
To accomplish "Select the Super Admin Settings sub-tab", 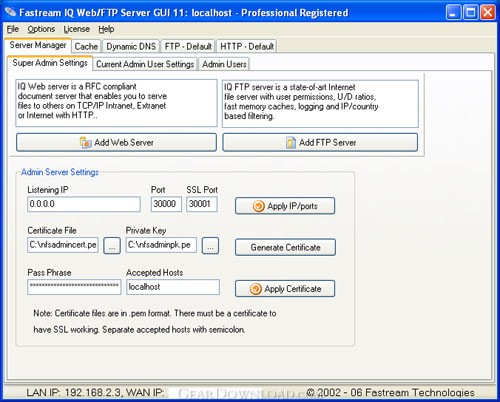I will [50, 63].
